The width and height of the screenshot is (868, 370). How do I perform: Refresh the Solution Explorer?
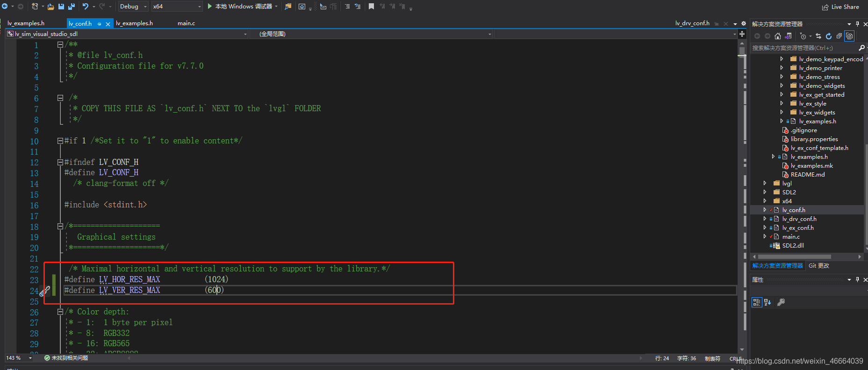click(x=829, y=36)
